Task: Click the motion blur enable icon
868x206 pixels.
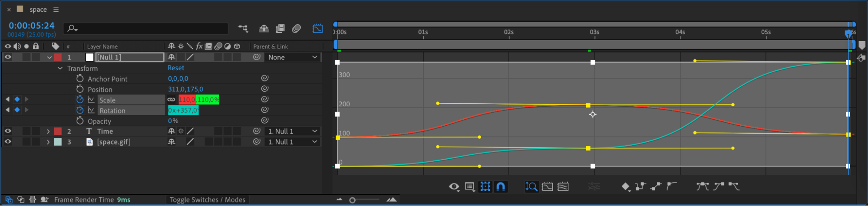Action: 297,29
